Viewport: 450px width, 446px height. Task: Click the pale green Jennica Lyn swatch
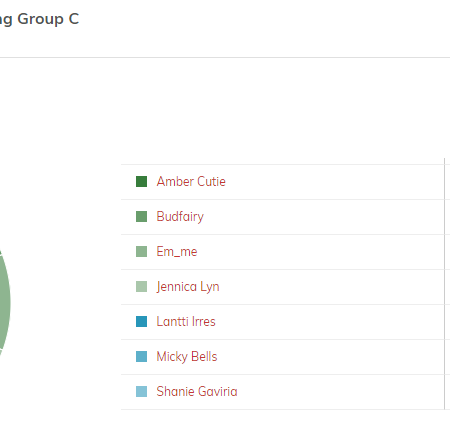[141, 287]
